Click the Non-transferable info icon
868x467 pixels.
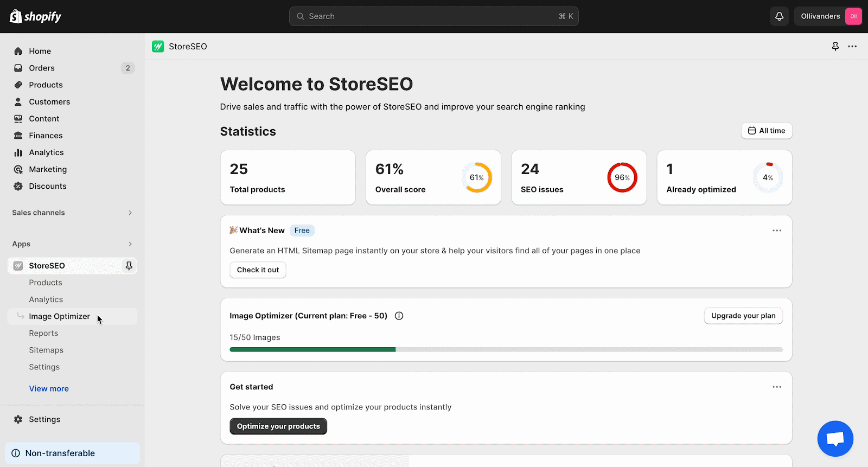click(x=16, y=453)
